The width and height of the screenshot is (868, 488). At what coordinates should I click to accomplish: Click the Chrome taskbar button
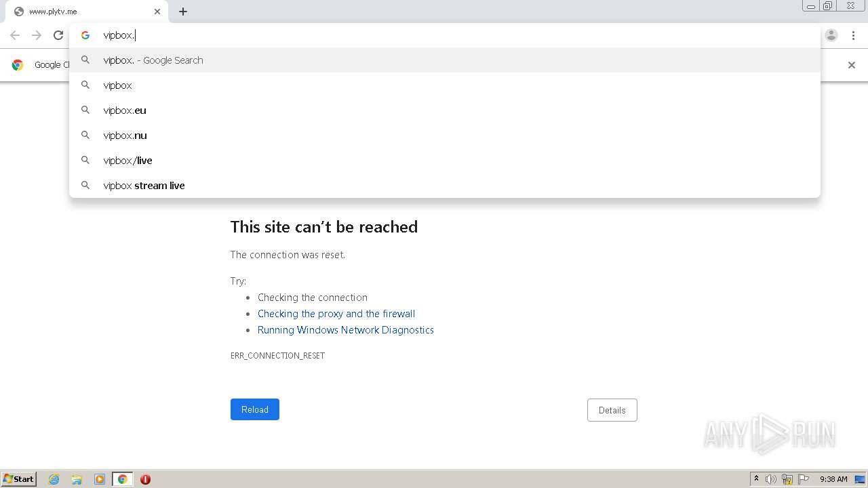pyautogui.click(x=122, y=479)
